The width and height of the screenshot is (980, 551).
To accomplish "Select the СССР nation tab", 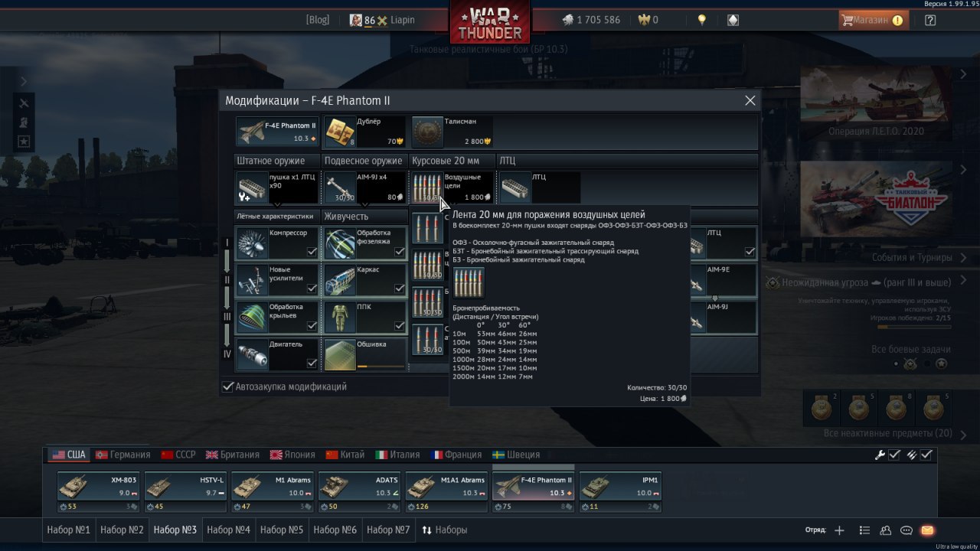I will tap(178, 455).
